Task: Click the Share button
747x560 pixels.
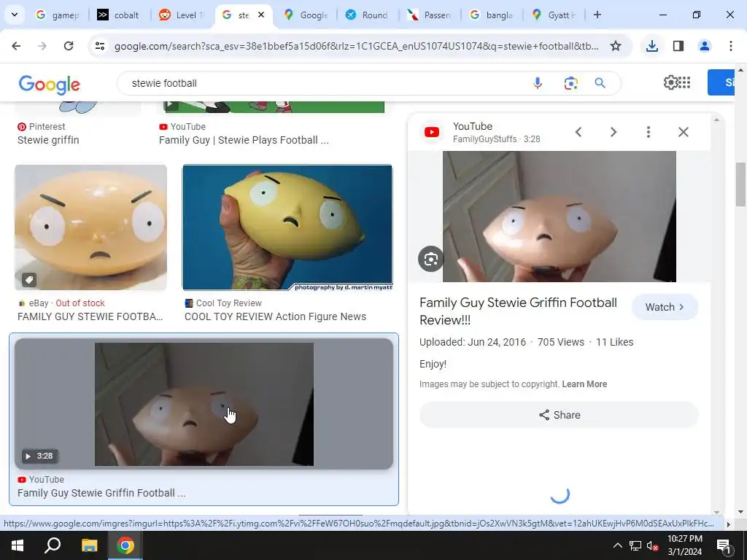Action: point(560,415)
